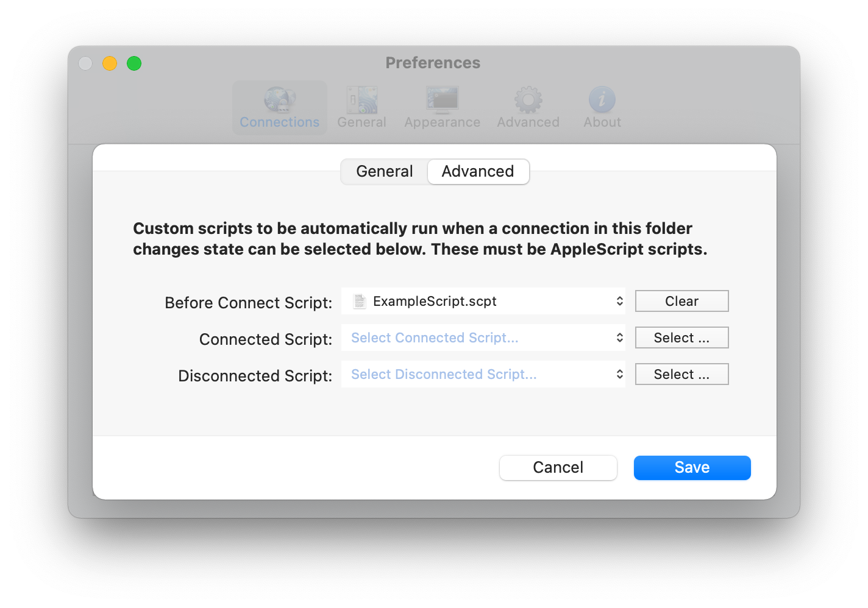Screen dimensions: 868x608
Task: Open the About info icon
Action: tap(602, 100)
